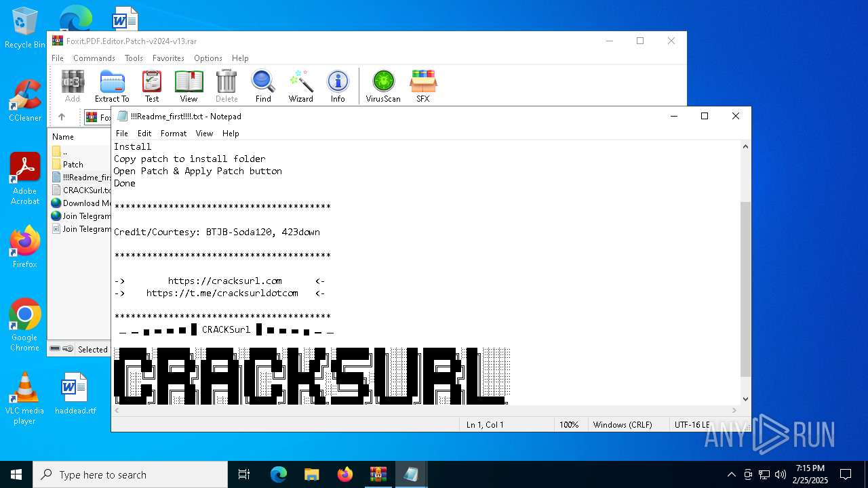Click Notepad's vertical scrollbar thumb
Screen dimensions: 868x488
(x=746, y=289)
